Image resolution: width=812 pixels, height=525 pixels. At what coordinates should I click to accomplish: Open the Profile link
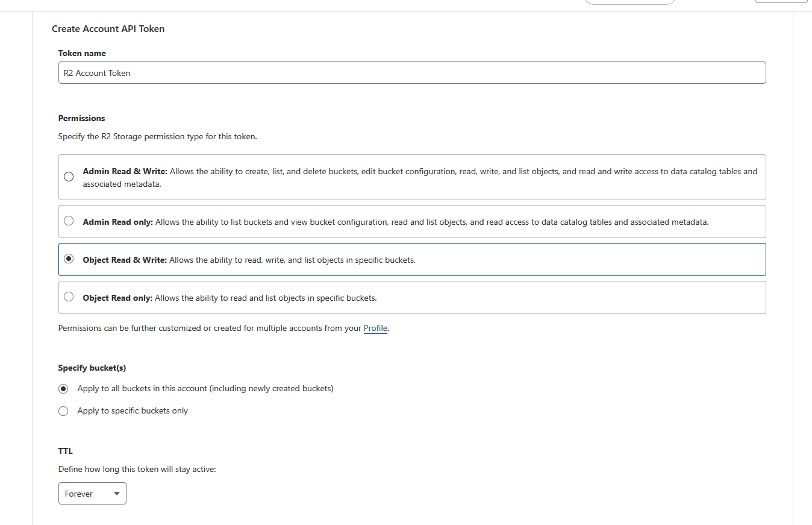pos(375,329)
